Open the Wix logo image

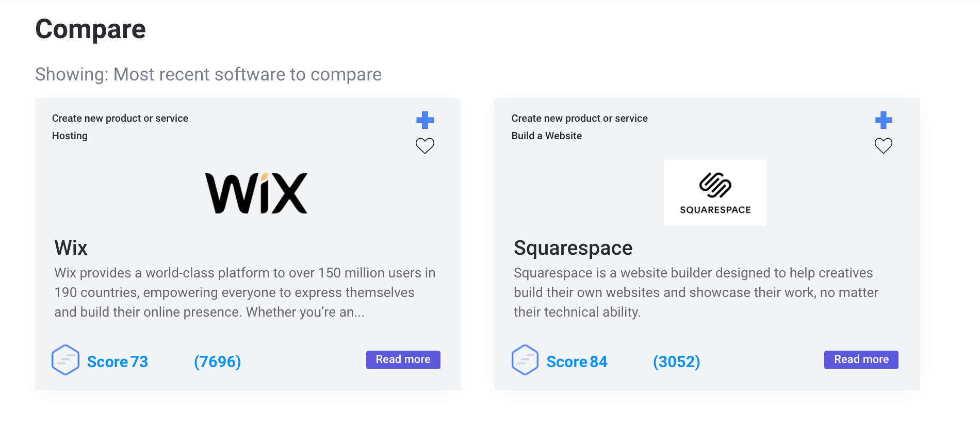pyautogui.click(x=256, y=193)
